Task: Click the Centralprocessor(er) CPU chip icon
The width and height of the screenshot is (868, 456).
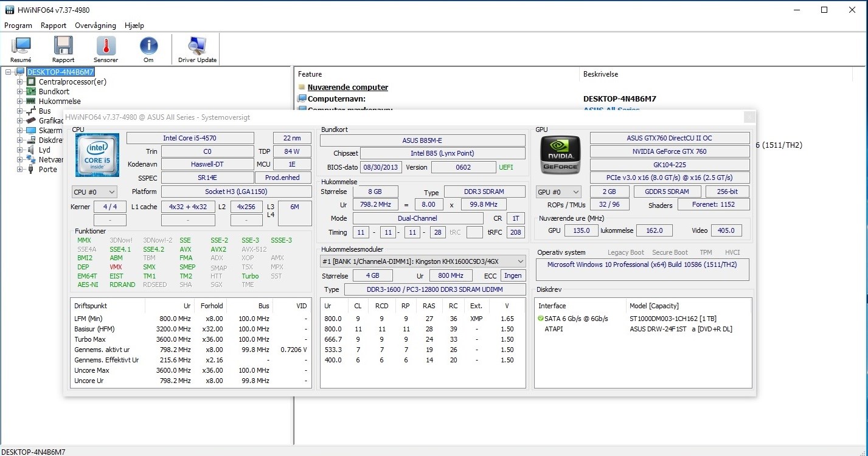Action: click(x=31, y=82)
